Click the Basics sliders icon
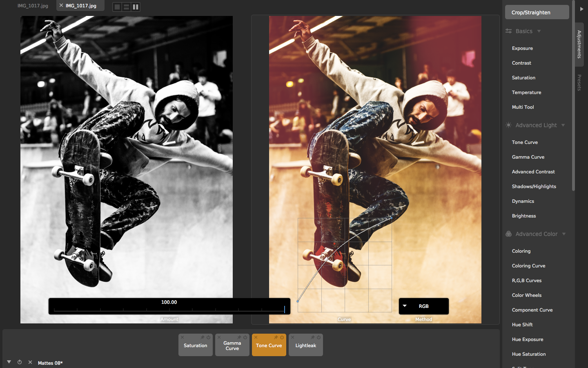 tap(508, 31)
